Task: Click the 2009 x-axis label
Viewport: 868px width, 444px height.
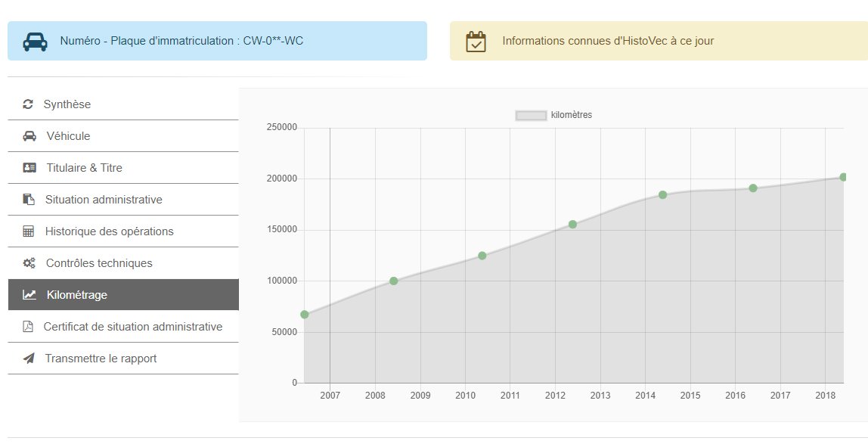Action: coord(420,396)
